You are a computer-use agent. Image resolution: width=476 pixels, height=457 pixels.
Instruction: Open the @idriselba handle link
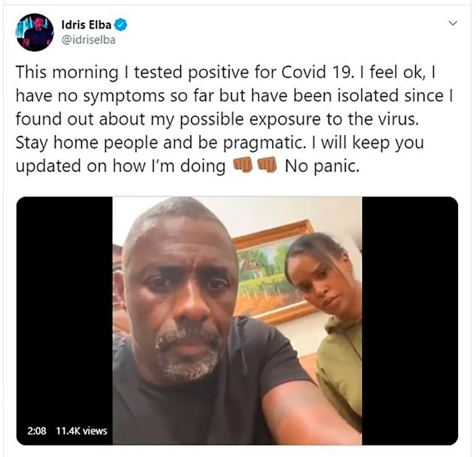[x=88, y=40]
